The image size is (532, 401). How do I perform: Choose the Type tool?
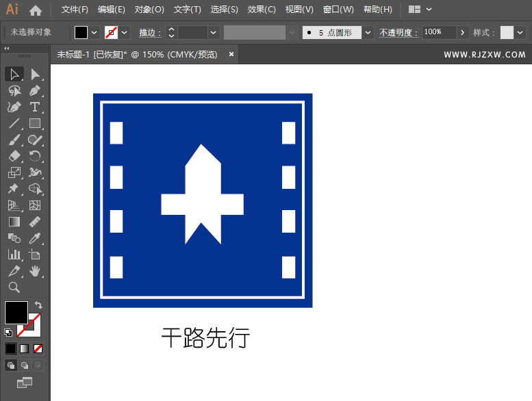tap(35, 107)
